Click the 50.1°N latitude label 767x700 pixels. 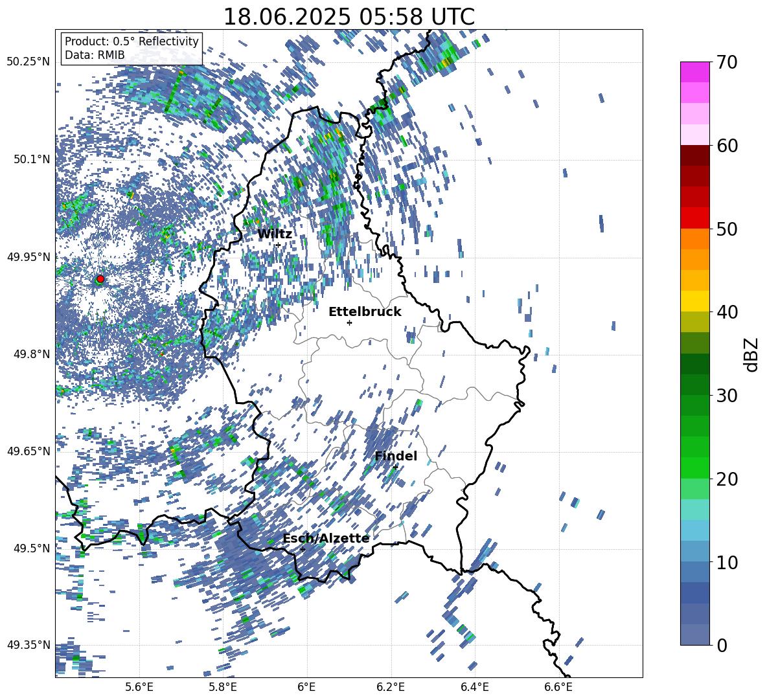(x=31, y=159)
